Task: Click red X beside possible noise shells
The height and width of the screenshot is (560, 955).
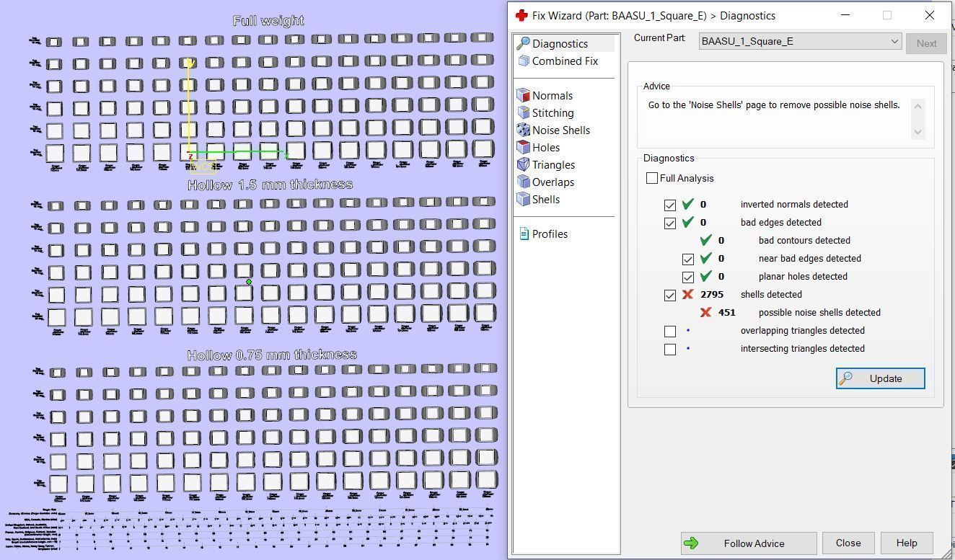Action: coord(705,312)
